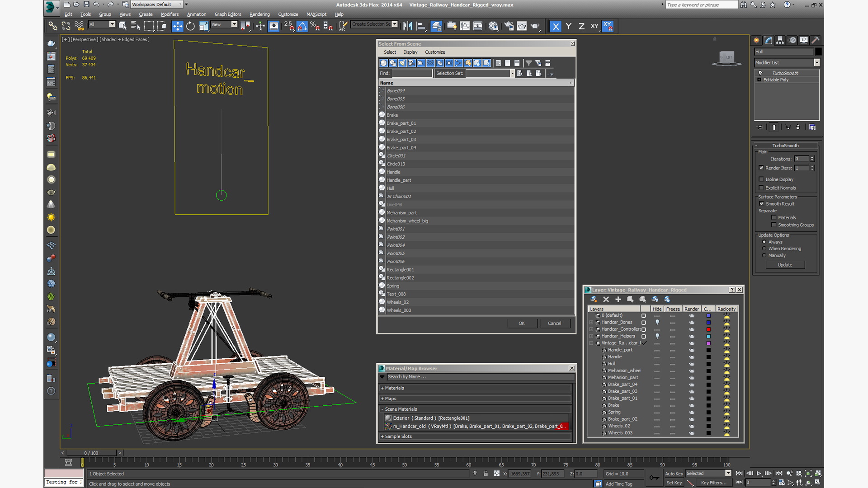
Task: Toggle Percent Snap in the toolbar
Action: tap(315, 26)
